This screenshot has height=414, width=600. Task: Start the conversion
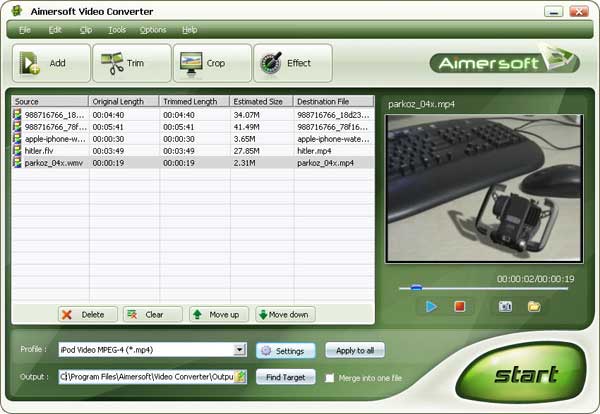tap(522, 373)
